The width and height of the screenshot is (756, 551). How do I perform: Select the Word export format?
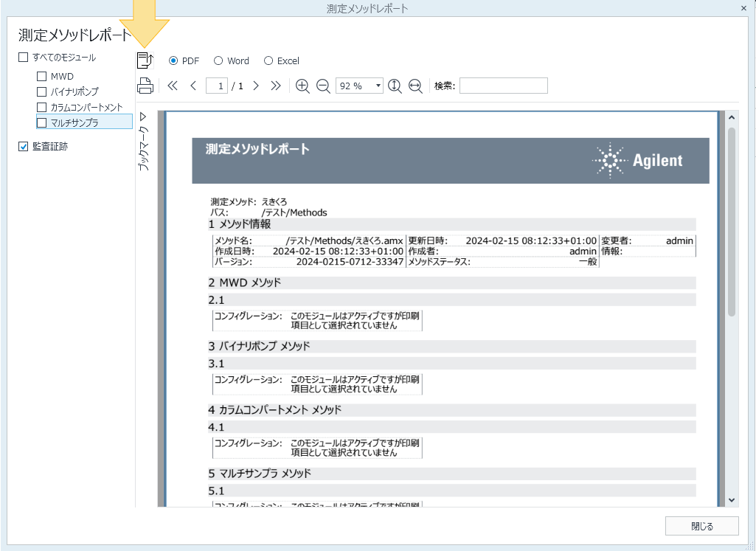(x=232, y=60)
